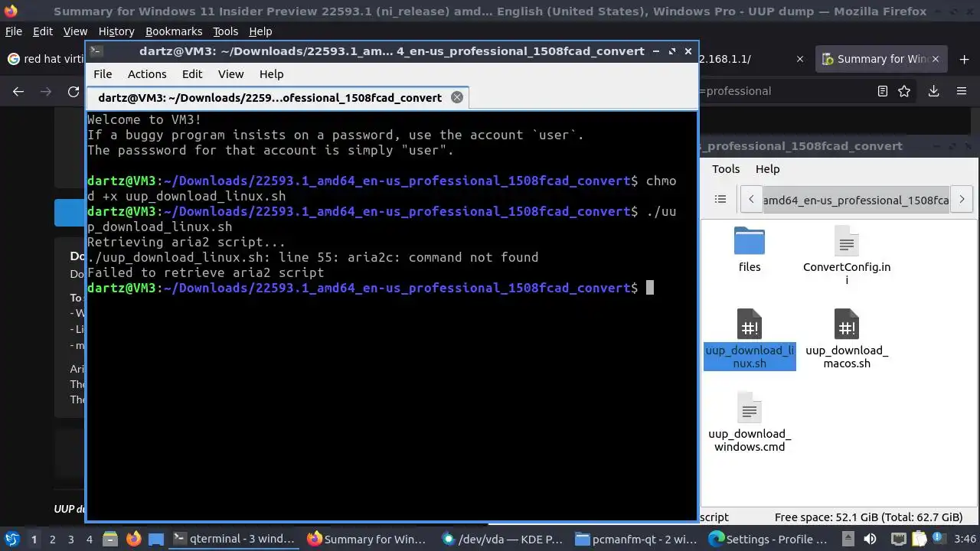Open PCManFM Tools menu
Viewport: 980px width, 551px height.
click(726, 169)
